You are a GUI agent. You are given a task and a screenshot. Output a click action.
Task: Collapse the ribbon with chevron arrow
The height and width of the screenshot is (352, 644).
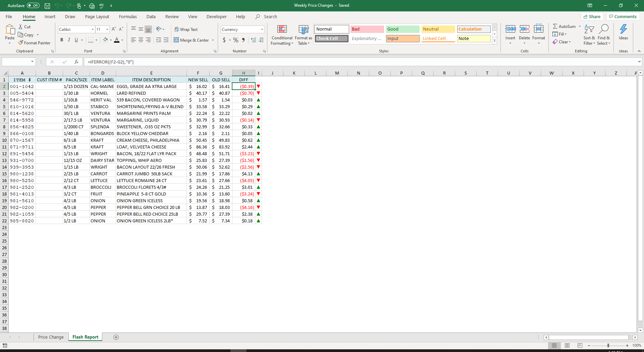click(639, 51)
